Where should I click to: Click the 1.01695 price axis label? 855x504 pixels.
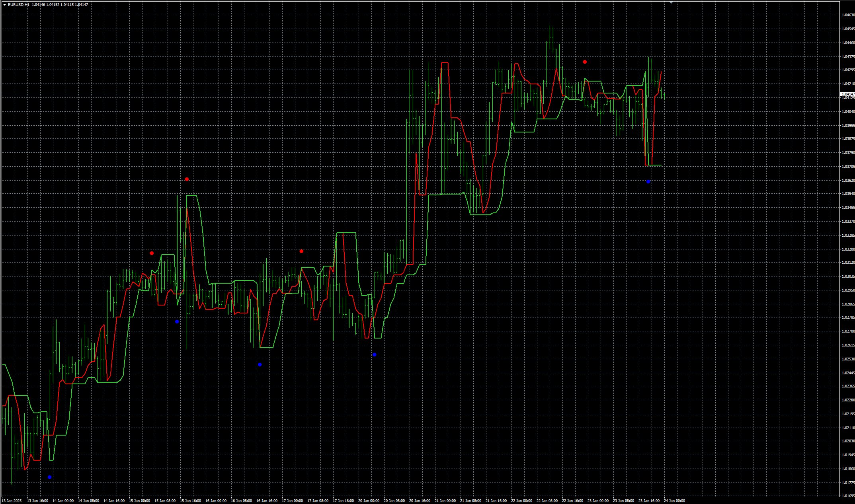(x=848, y=496)
